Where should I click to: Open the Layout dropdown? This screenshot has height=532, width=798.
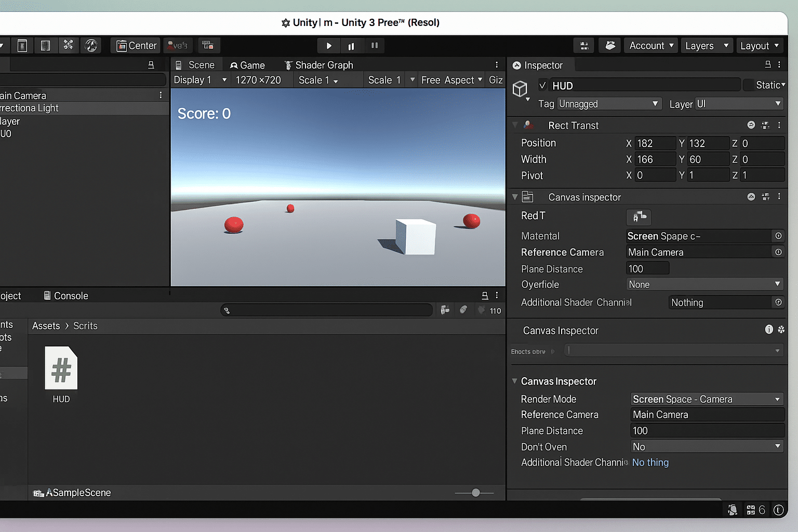(x=760, y=45)
